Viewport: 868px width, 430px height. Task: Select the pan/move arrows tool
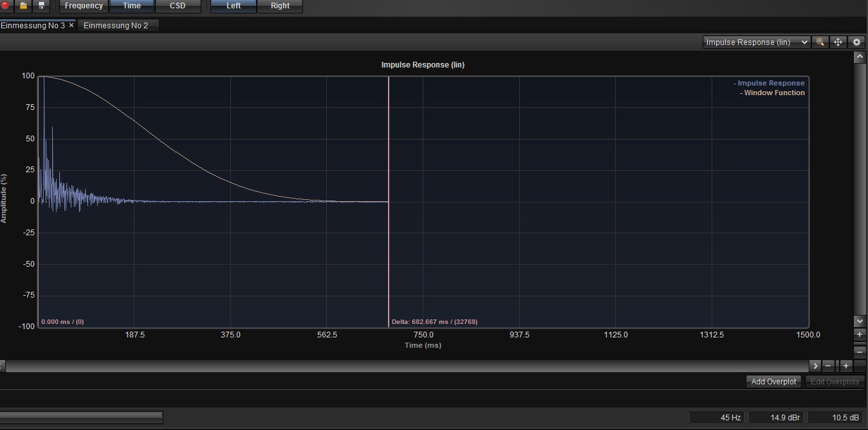tap(838, 42)
